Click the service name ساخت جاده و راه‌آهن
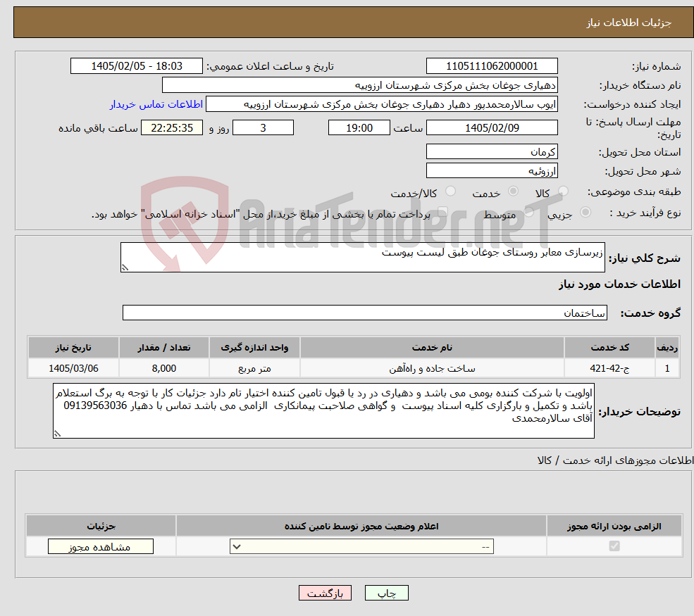The width and height of the screenshot is (694, 616). [x=432, y=368]
